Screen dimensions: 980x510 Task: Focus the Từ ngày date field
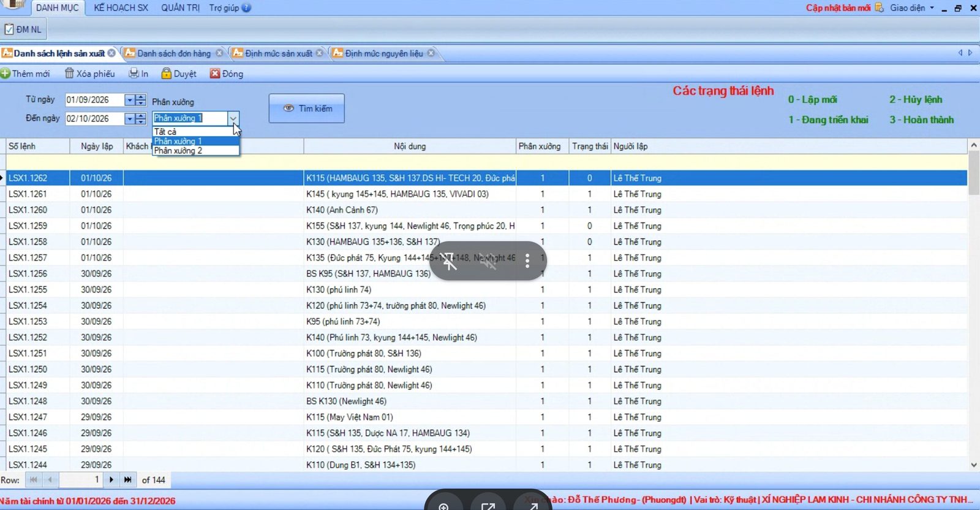[x=94, y=100]
